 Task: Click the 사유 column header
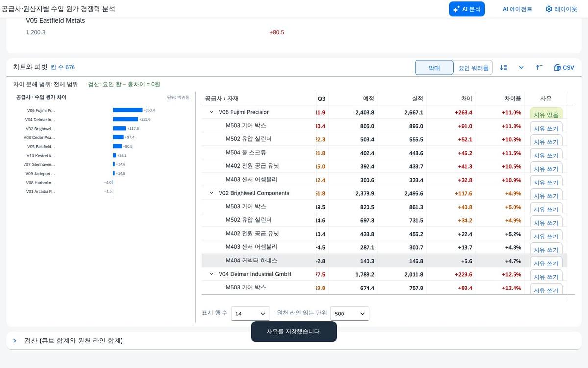546,99
